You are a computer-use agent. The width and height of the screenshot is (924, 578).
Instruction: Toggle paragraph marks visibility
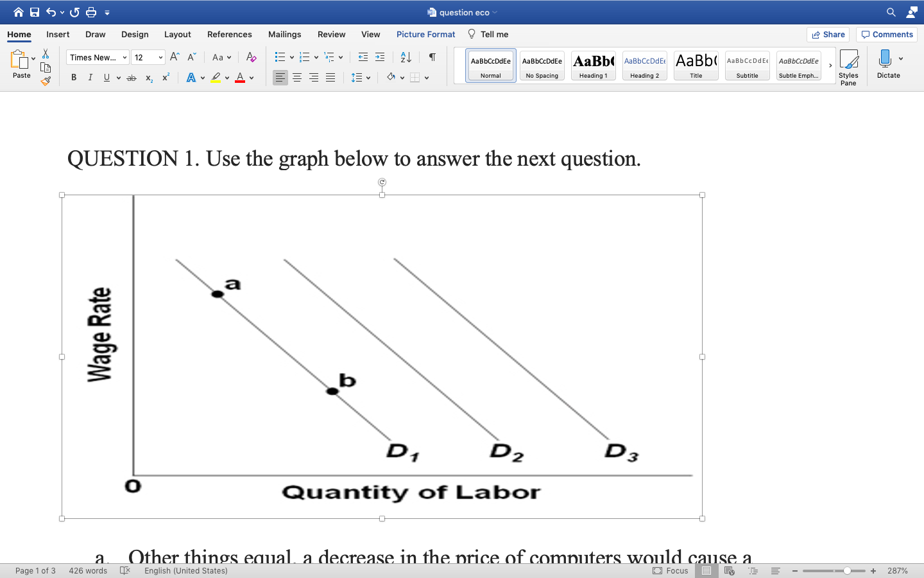tap(431, 57)
